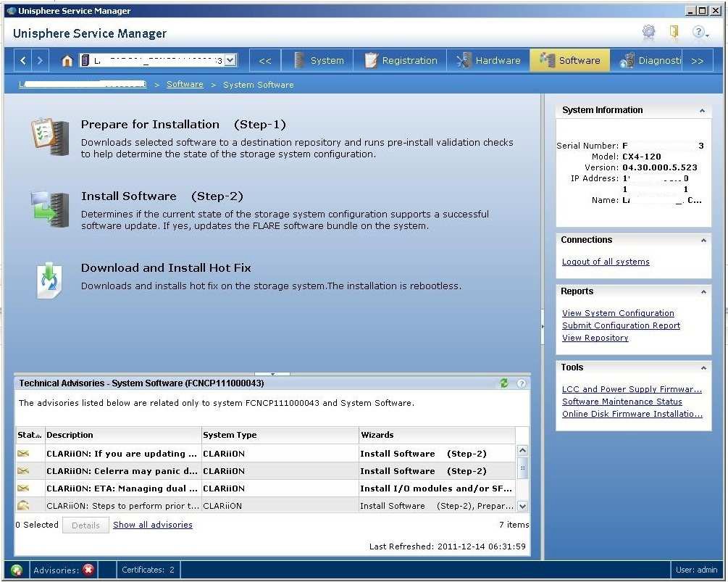Open Software Maintenance Status tool
The height and width of the screenshot is (582, 728).
[622, 402]
